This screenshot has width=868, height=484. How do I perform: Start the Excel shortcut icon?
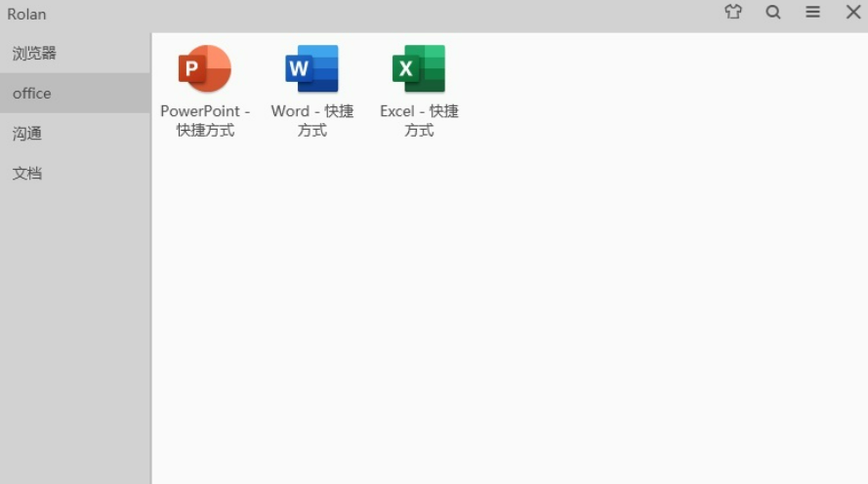(419, 68)
